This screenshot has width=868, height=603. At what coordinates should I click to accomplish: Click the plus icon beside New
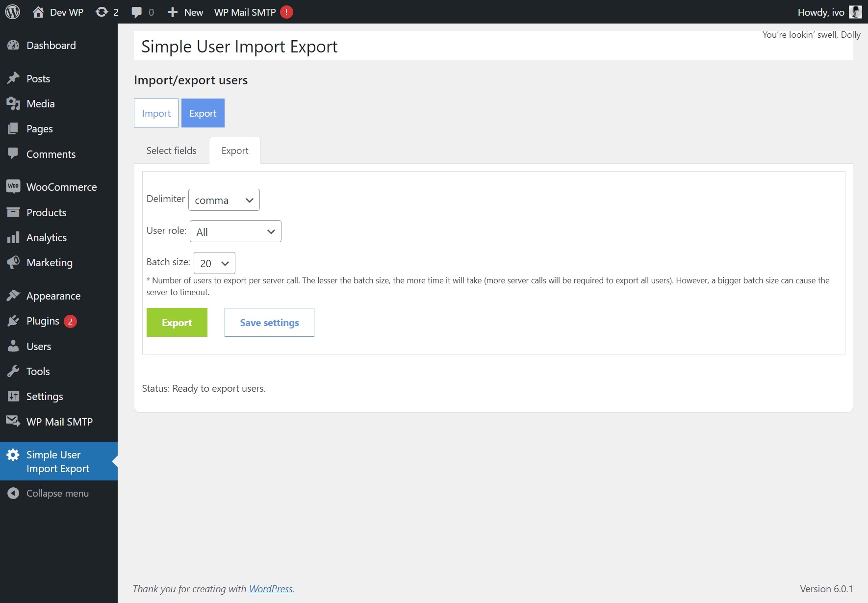(x=172, y=12)
